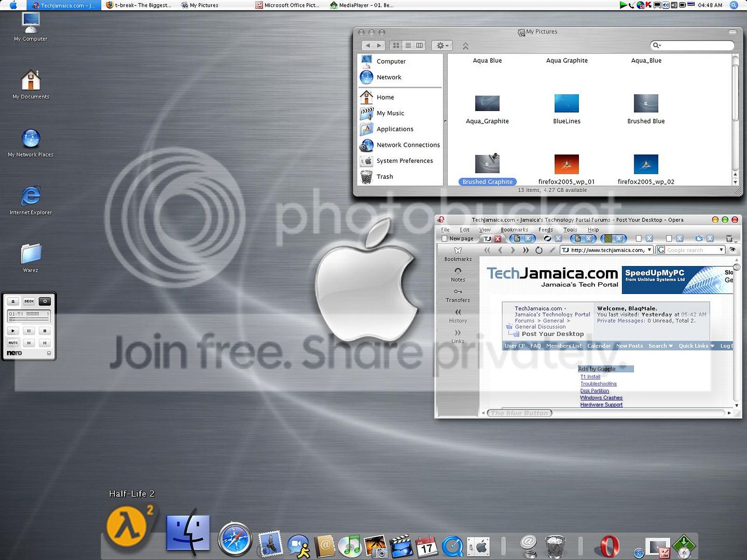This screenshot has width=747, height=560.
Task: Click the Opera icon in the dock
Action: coord(608,546)
